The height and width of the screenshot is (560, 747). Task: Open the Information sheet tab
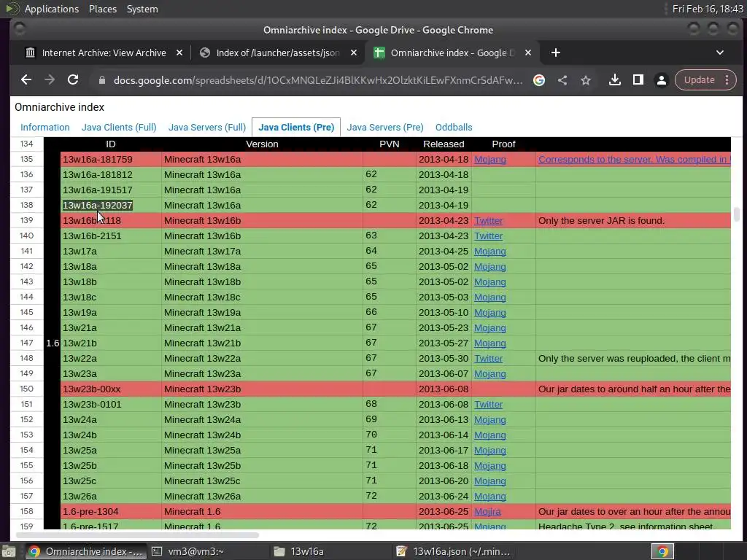pyautogui.click(x=44, y=127)
